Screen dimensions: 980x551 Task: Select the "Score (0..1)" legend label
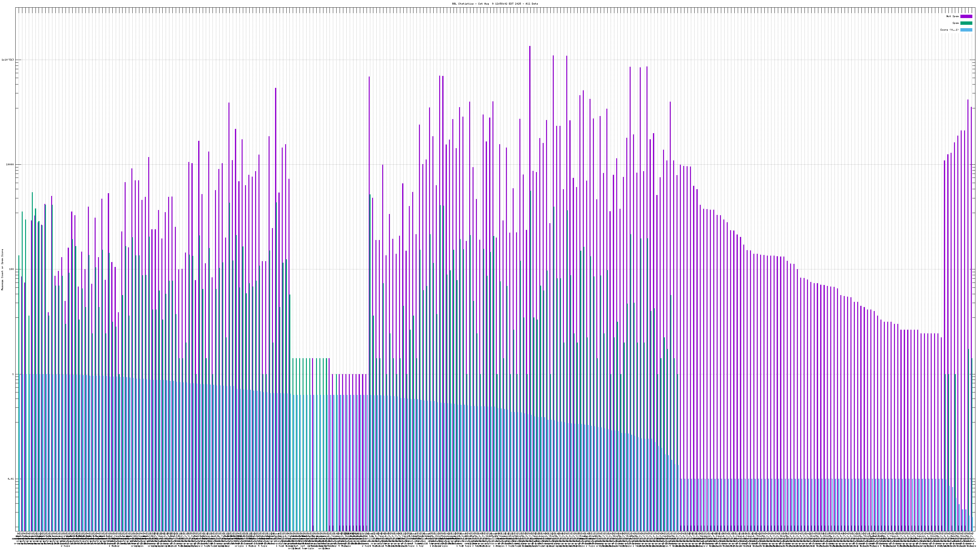tap(949, 30)
